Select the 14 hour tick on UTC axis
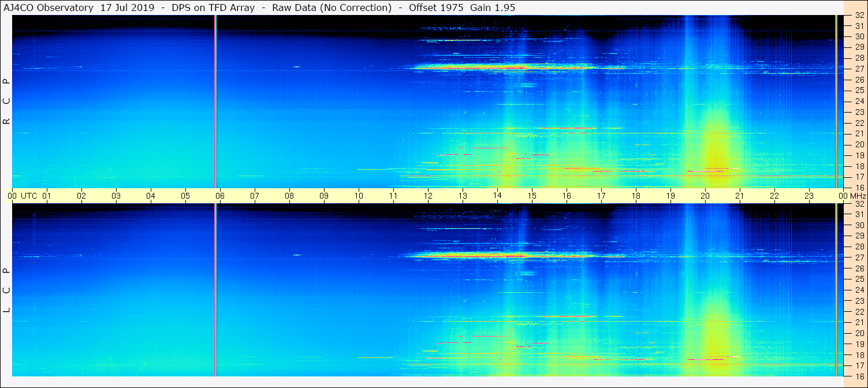This screenshot has height=388, width=868. pyautogui.click(x=497, y=196)
